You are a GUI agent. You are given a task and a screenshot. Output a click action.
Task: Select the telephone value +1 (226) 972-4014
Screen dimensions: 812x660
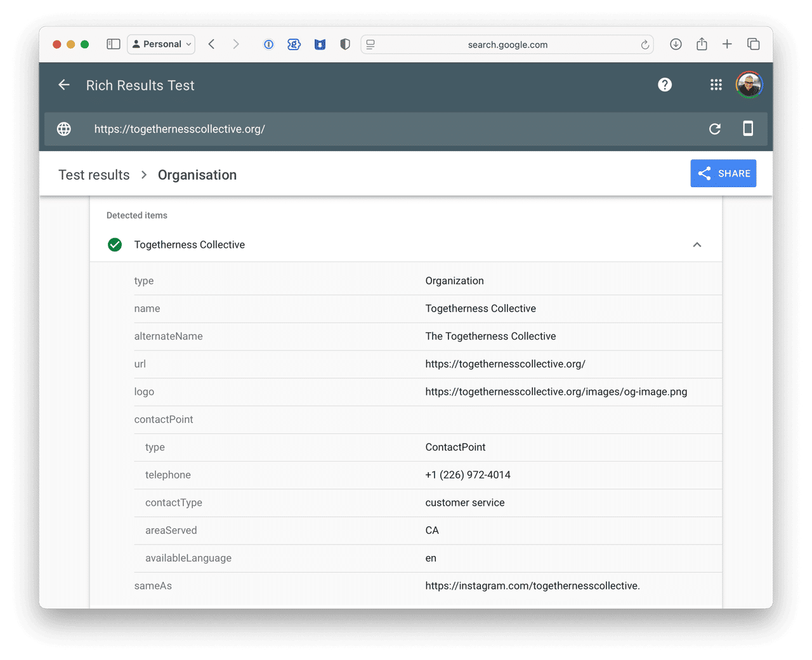pyautogui.click(x=468, y=475)
